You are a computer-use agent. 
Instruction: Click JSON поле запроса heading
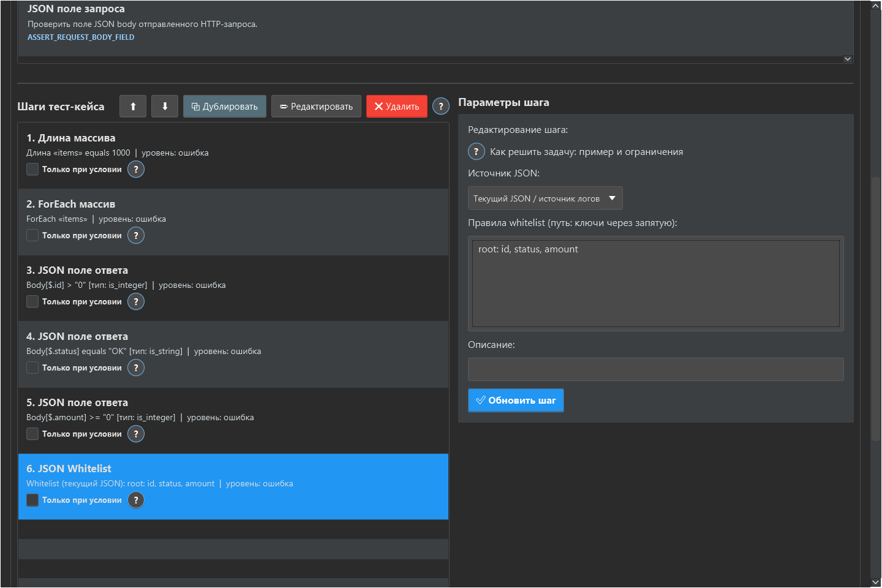76,9
